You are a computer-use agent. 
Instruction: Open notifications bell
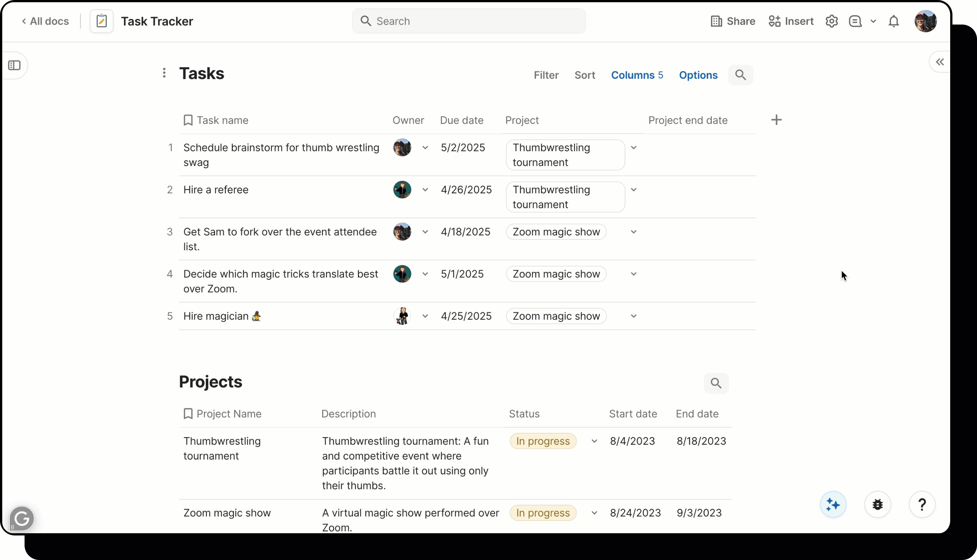tap(894, 21)
